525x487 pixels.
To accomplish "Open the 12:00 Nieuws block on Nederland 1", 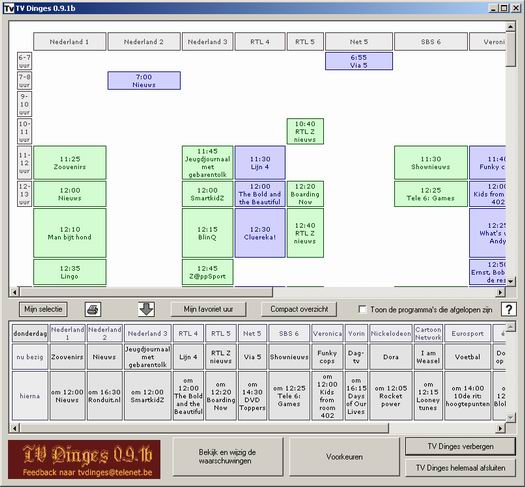I will click(x=70, y=194).
